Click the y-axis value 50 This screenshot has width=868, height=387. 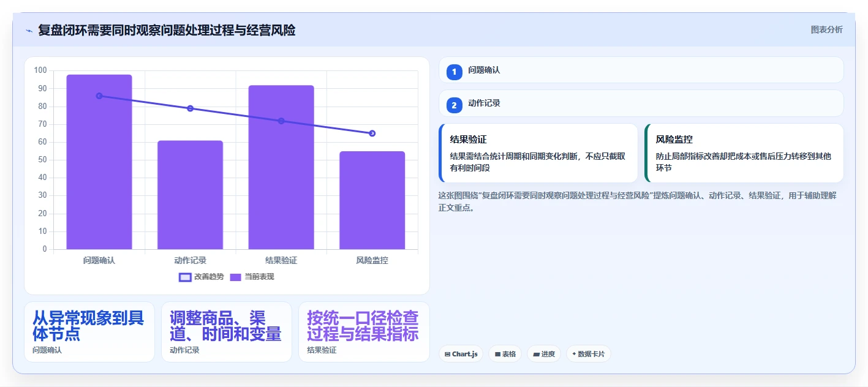pos(42,160)
